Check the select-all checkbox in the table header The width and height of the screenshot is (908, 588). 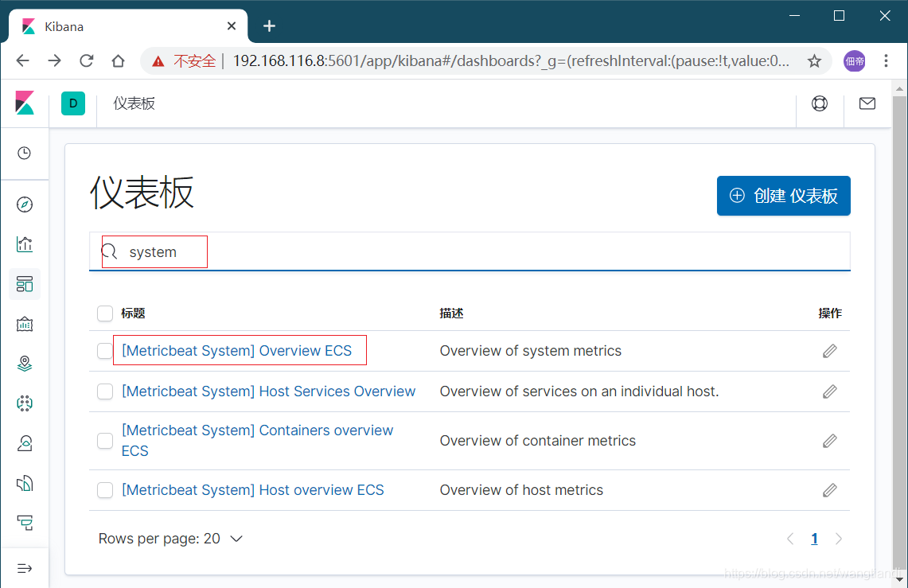pyautogui.click(x=104, y=313)
